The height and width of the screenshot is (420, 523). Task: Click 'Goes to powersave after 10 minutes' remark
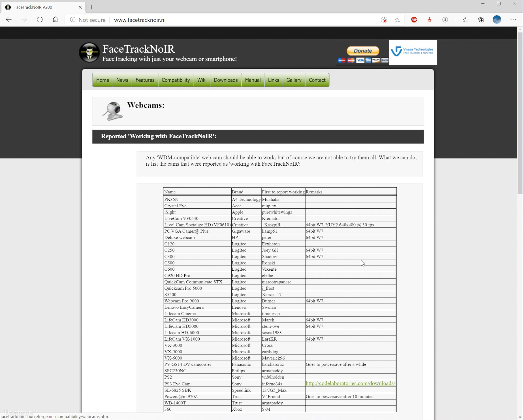339,397
